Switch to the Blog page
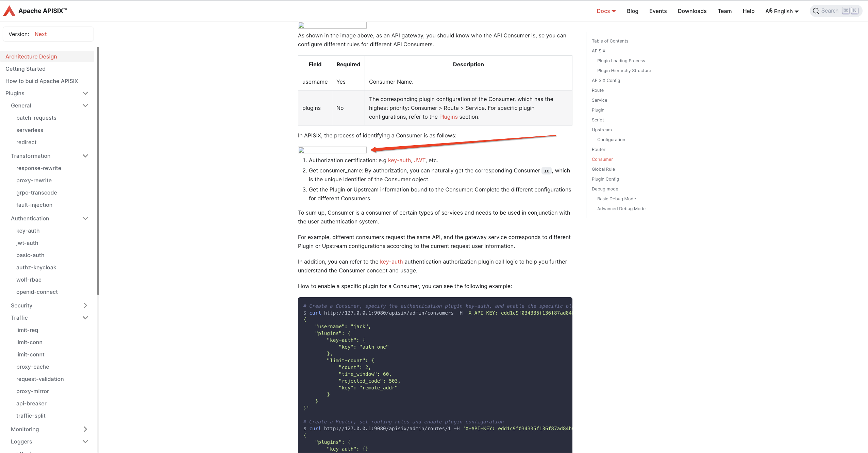The image size is (868, 453). click(x=632, y=11)
